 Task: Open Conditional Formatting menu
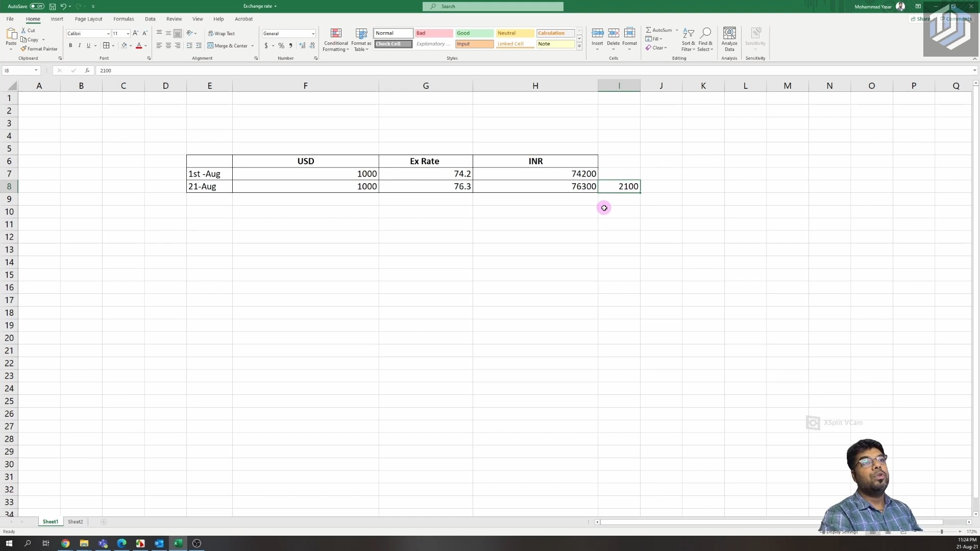click(x=336, y=40)
